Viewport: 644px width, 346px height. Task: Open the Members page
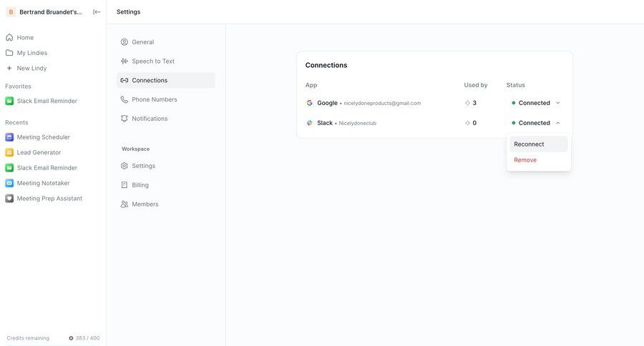[166, 204]
